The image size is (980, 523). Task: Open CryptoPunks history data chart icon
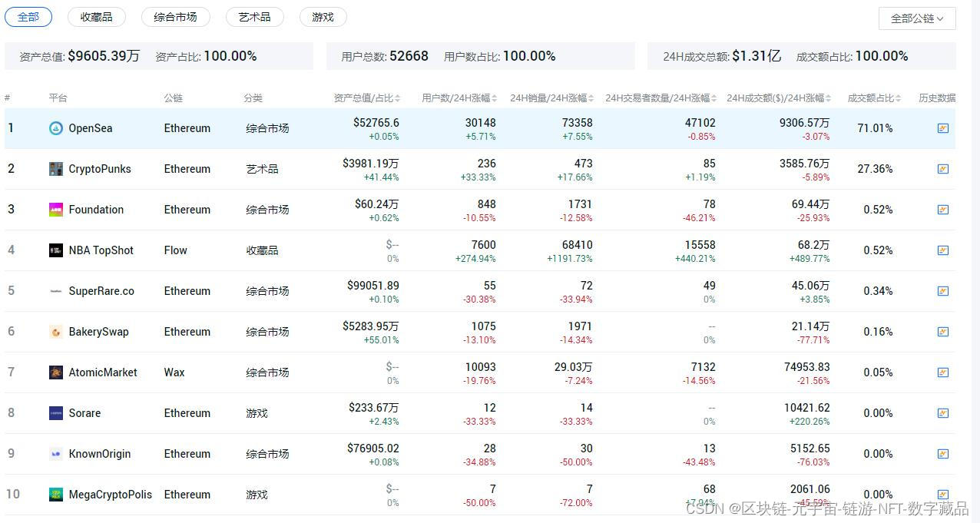943,169
